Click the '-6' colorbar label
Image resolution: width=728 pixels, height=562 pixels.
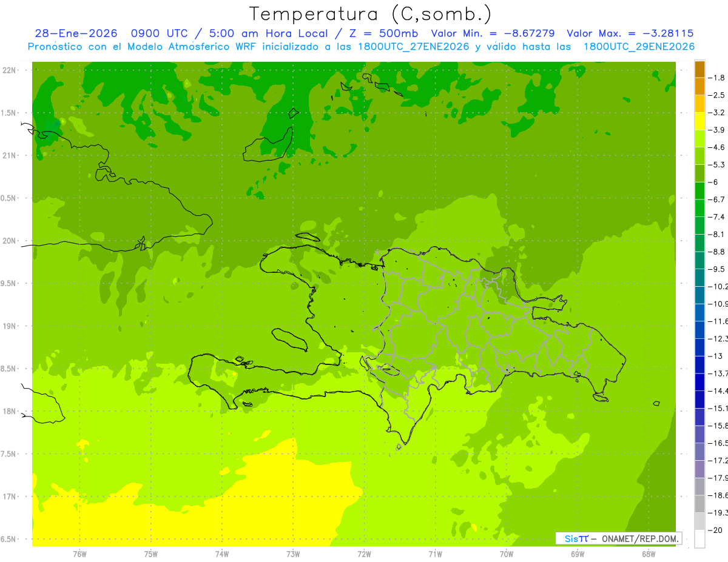pos(713,182)
